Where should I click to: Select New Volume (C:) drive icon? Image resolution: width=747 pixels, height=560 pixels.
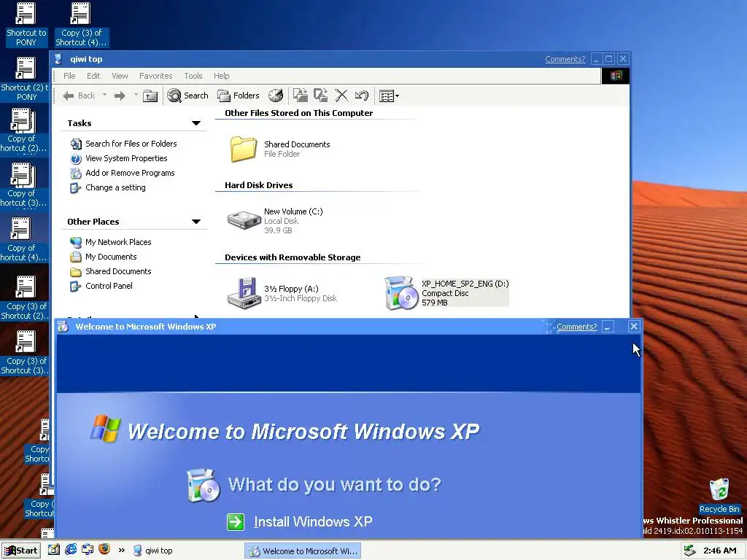coord(244,220)
